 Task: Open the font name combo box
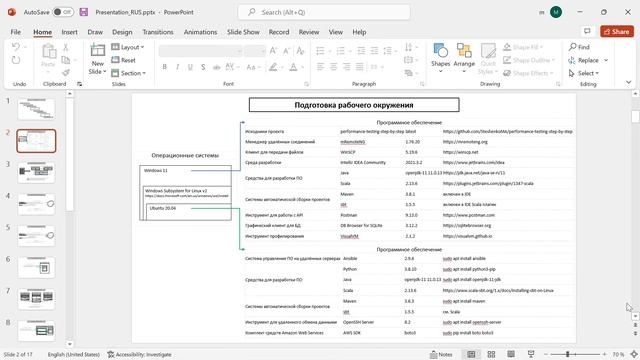pos(200,51)
